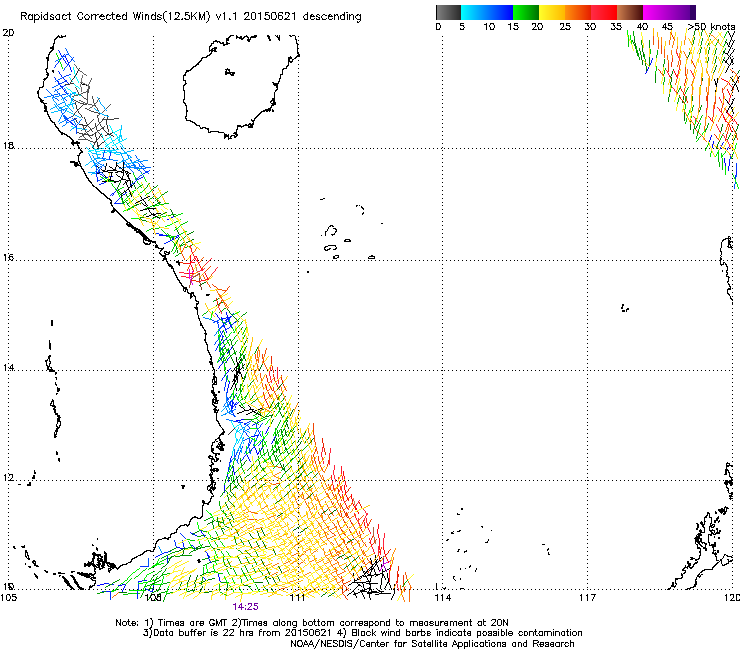Screen dimensions: 740x650
Task: Click the '12' latitude axis label
Action: click(x=8, y=478)
